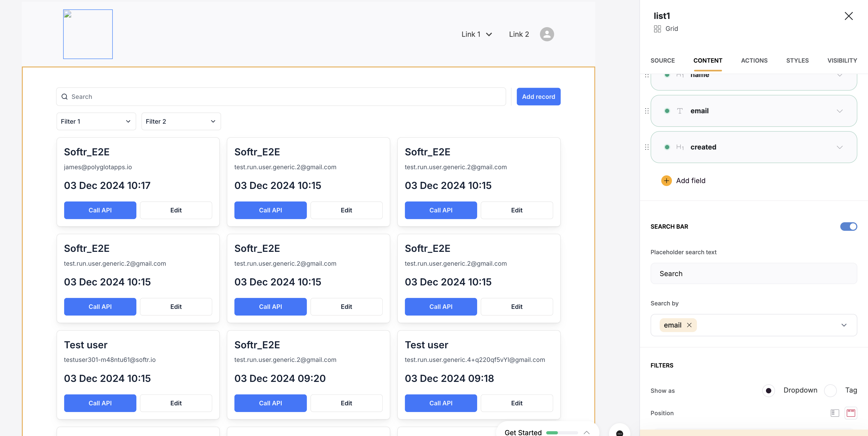Click the plus icon next to Add field
The height and width of the screenshot is (436, 868).
[x=666, y=181]
